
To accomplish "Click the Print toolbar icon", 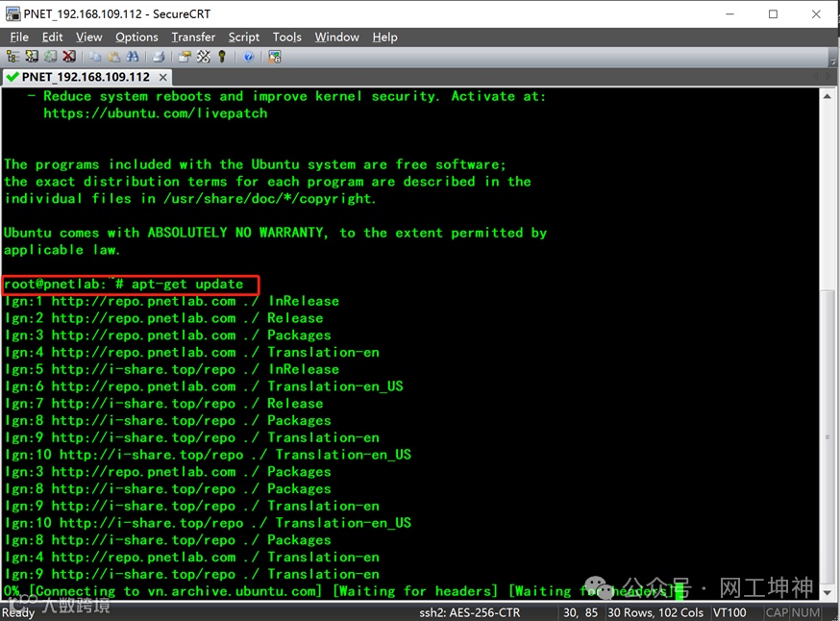I will (x=158, y=57).
